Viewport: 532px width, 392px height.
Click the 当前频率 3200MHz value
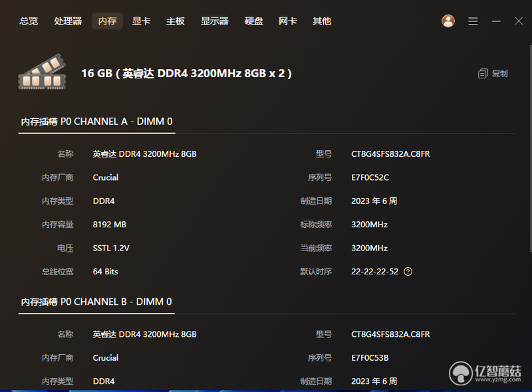pyautogui.click(x=370, y=248)
